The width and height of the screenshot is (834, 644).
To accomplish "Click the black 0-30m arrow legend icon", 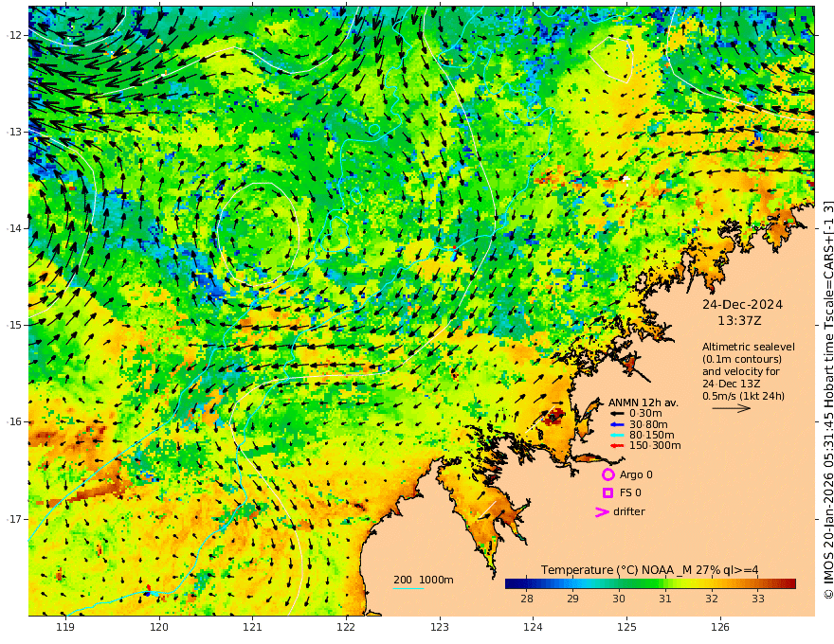I will (616, 414).
